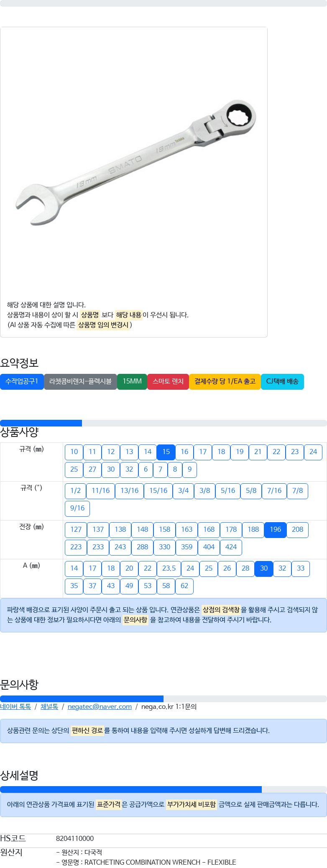Select the red 스마토 렌치 tag

coord(168,382)
